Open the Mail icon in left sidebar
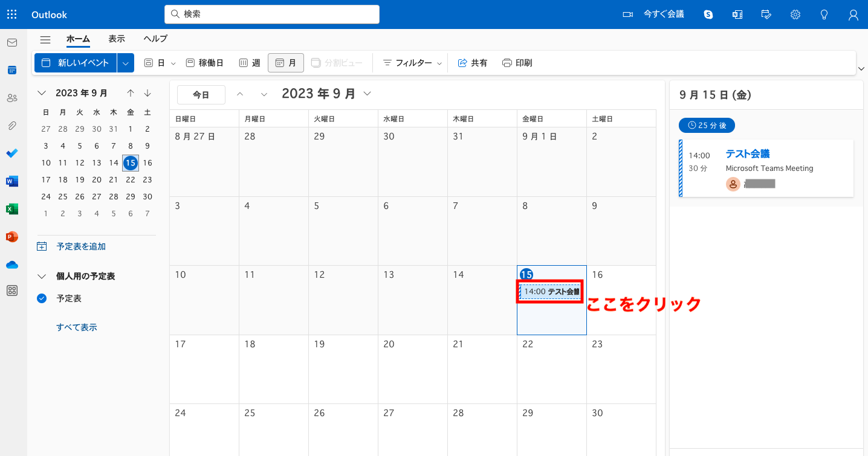The height and width of the screenshot is (456, 868). (x=11, y=42)
